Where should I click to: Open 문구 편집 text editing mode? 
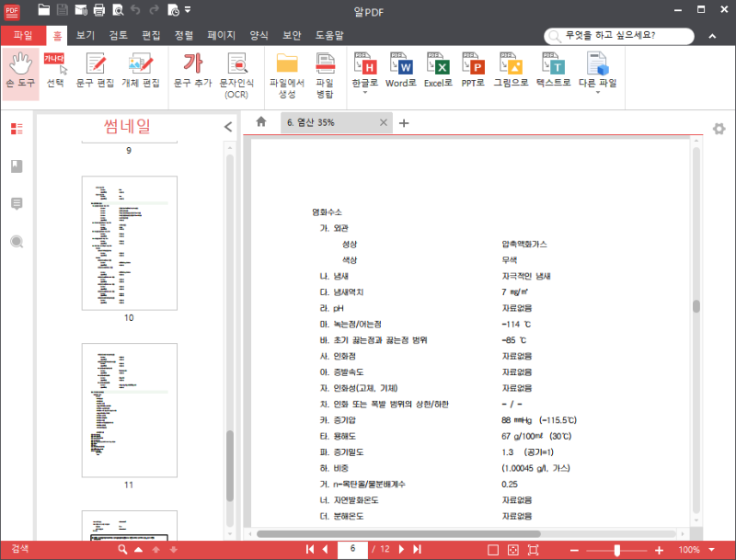pyautogui.click(x=93, y=72)
